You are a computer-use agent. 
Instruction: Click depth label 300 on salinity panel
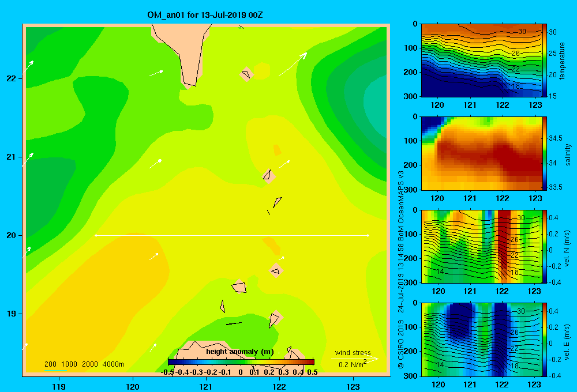(411, 190)
